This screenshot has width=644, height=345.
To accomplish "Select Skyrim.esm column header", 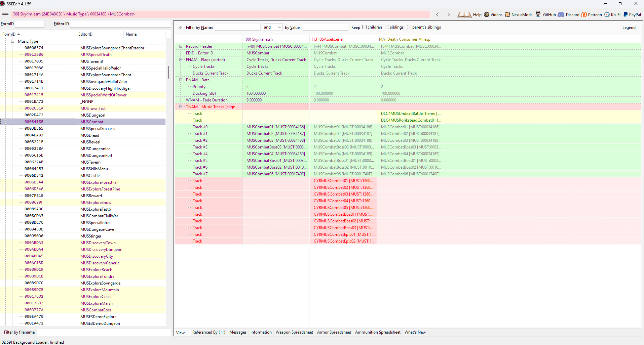I will click(x=276, y=39).
